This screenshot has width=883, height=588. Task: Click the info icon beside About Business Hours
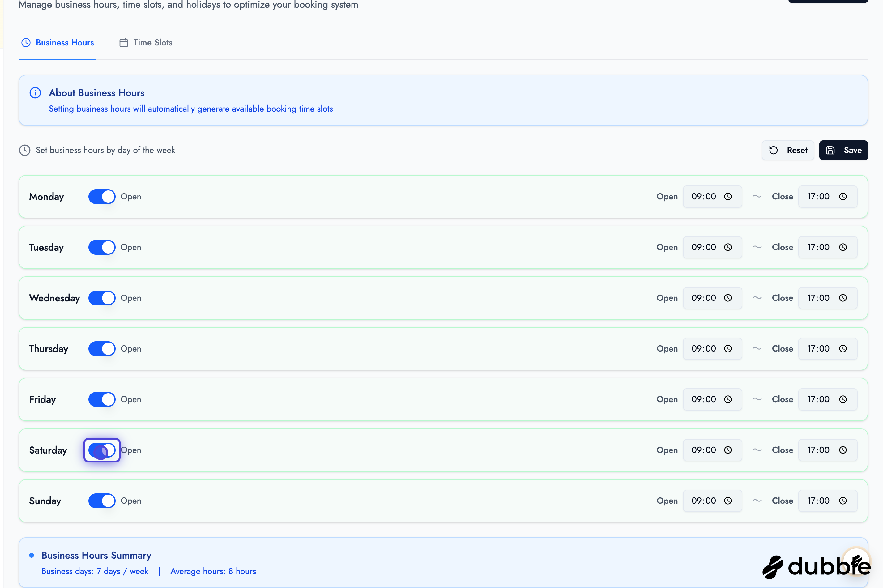[x=35, y=93]
